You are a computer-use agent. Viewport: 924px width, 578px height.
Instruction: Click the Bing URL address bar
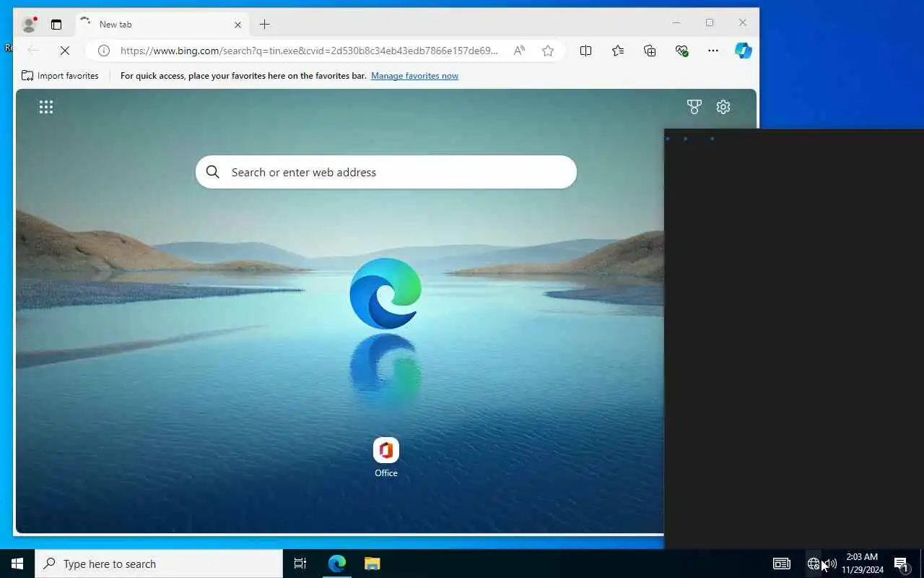point(309,51)
